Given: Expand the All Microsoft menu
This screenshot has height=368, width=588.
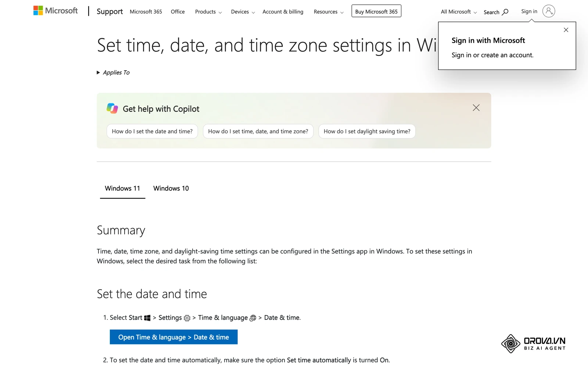Looking at the screenshot, I should (459, 12).
